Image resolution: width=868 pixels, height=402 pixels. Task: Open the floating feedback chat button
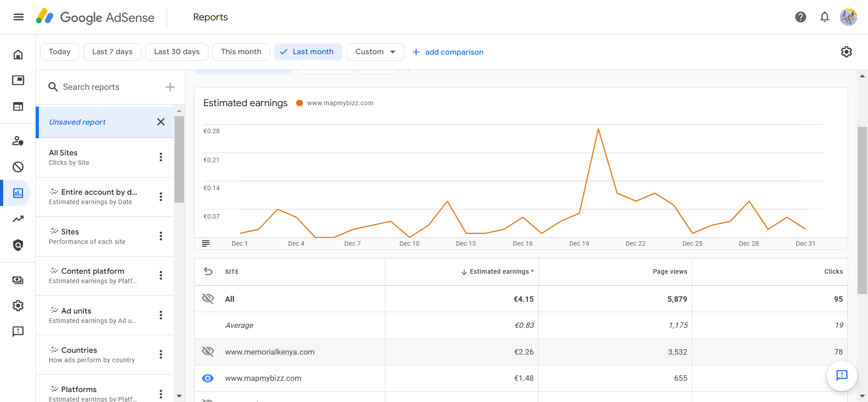click(x=842, y=375)
